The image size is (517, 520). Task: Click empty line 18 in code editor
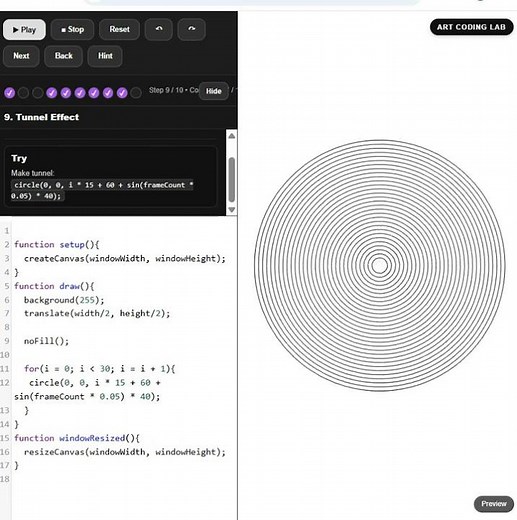tap(123, 479)
